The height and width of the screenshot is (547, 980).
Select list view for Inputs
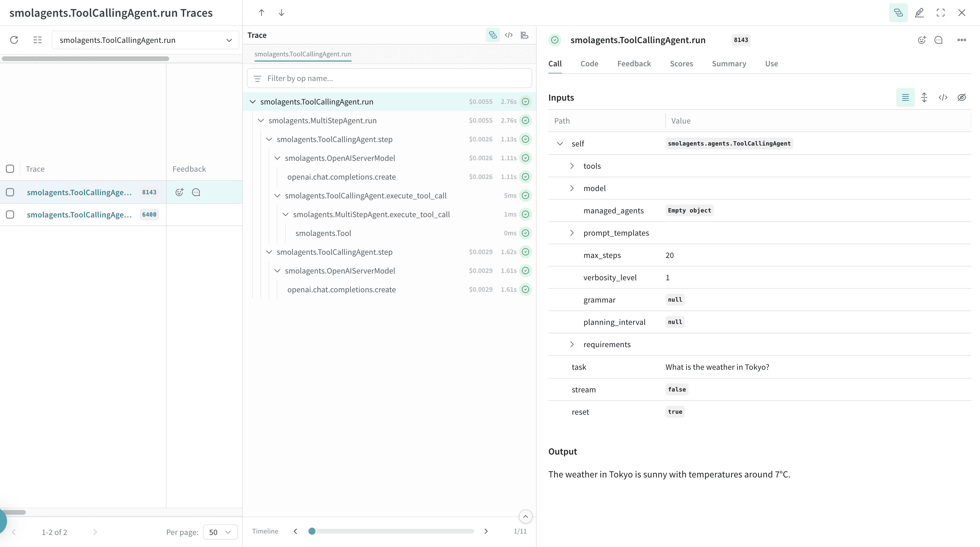pos(906,97)
